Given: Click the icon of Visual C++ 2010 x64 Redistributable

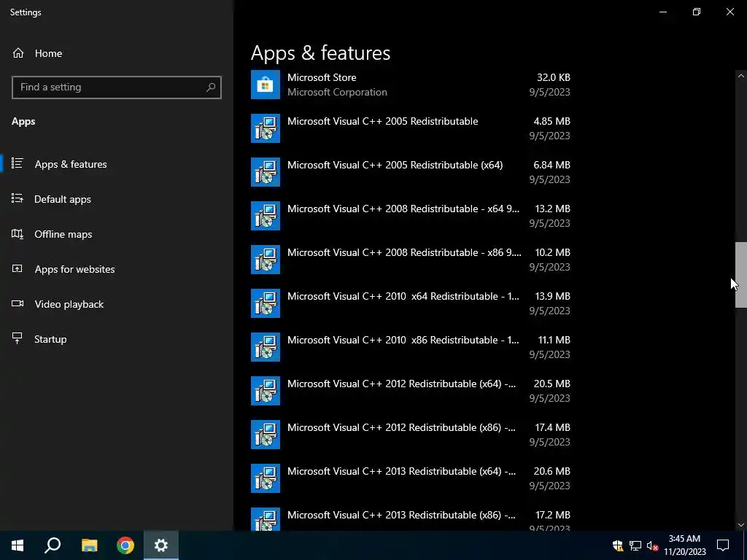Looking at the screenshot, I should [266, 303].
